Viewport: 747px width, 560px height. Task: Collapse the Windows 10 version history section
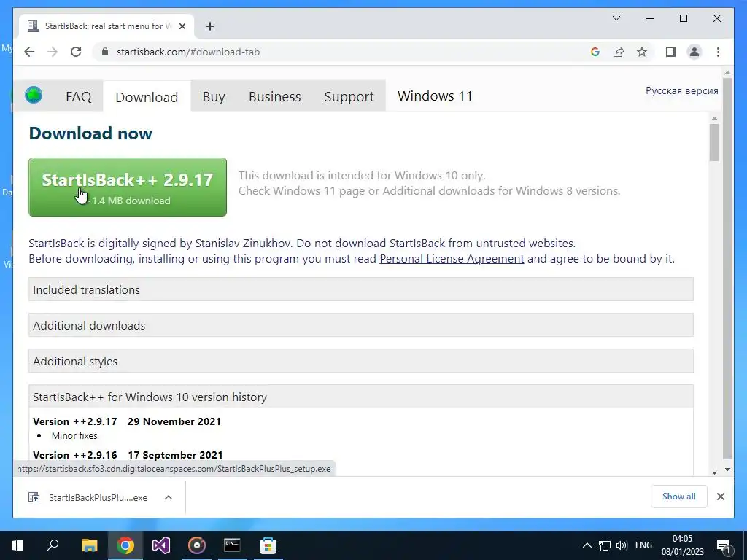click(361, 397)
